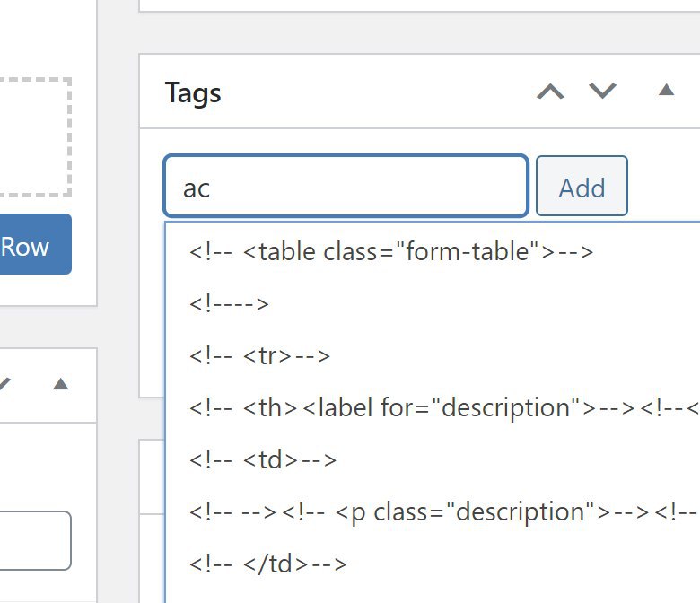This screenshot has width=700, height=603.
Task: Click the empty text field in left panel
Action: click(x=35, y=540)
